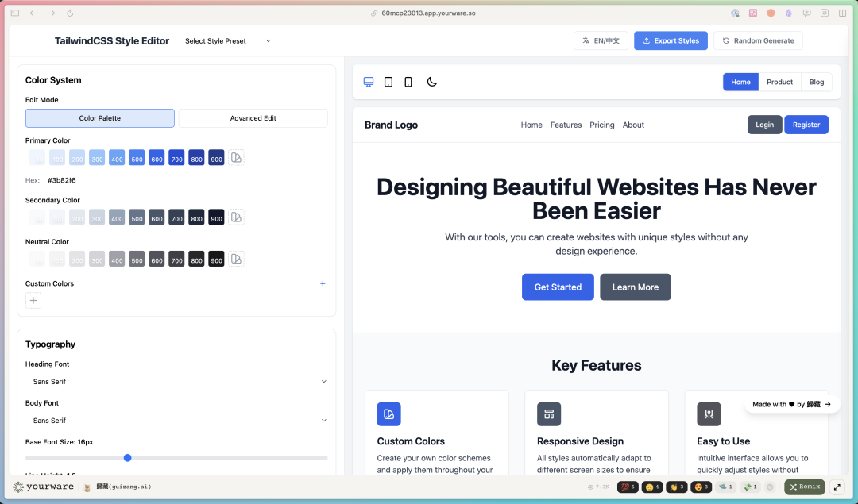Click the Custom Colors feature card icon
The image size is (858, 504).
tap(389, 414)
